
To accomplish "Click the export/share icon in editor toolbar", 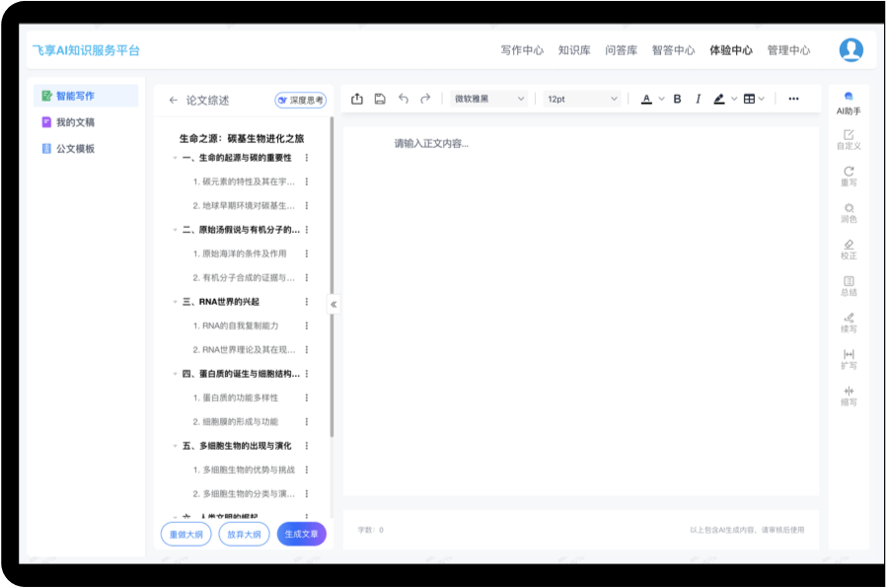I will [x=357, y=99].
